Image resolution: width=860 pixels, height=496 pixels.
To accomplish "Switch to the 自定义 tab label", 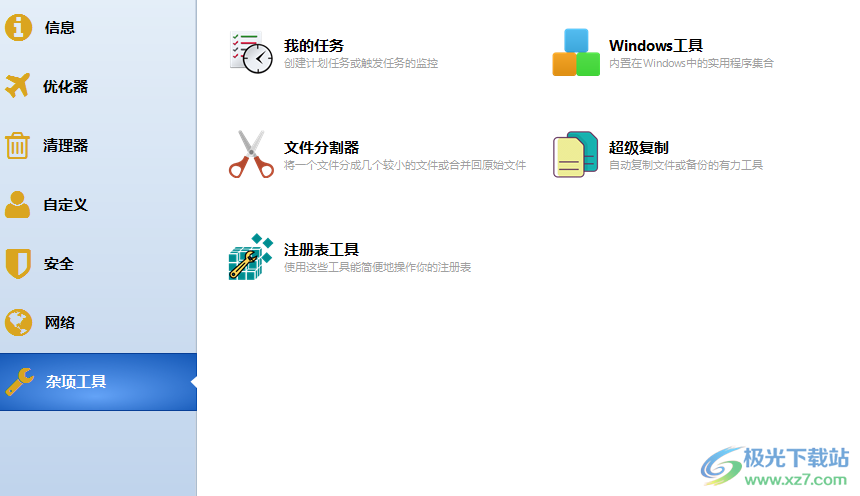I will [x=66, y=205].
